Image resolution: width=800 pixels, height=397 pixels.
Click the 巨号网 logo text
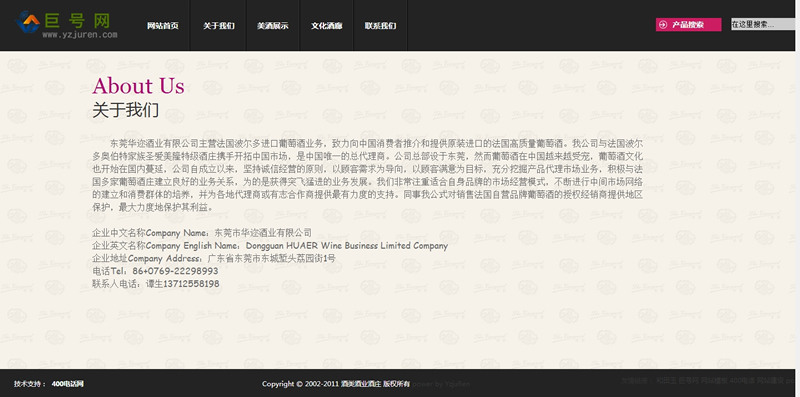(77, 21)
